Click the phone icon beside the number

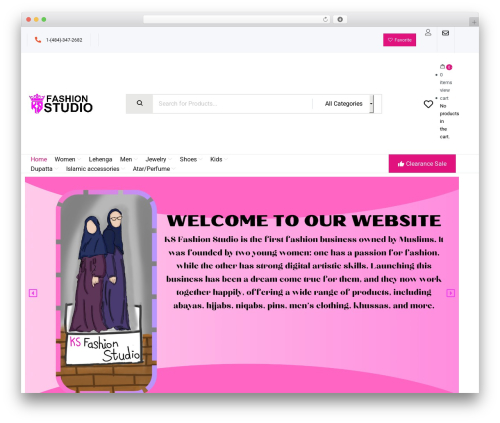pyautogui.click(x=38, y=40)
